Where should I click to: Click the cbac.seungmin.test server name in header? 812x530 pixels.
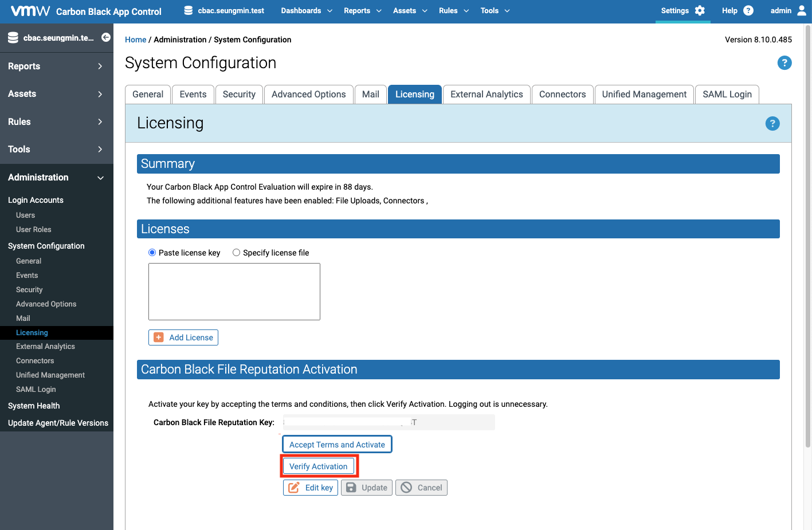[231, 10]
